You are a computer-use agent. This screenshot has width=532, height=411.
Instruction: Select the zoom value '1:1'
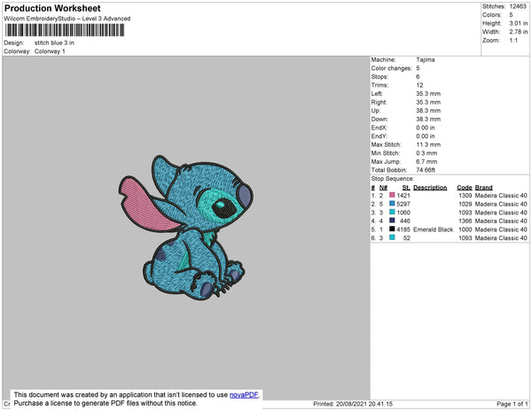(x=513, y=41)
